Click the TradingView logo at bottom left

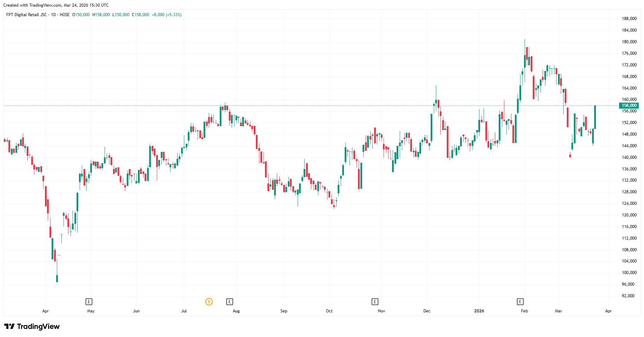click(x=32, y=326)
